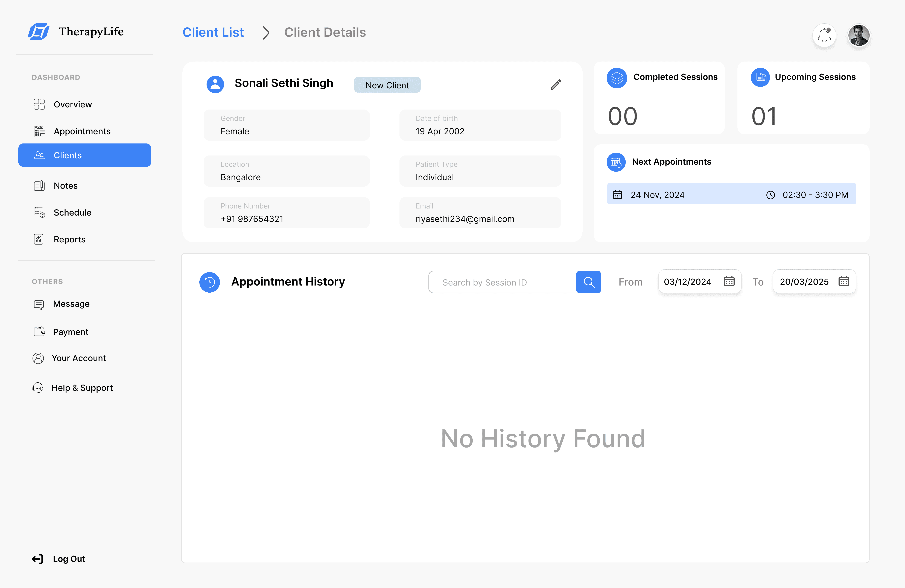Select the 24 Nov, 2024 appointment row
This screenshot has height=588, width=905.
click(731, 194)
